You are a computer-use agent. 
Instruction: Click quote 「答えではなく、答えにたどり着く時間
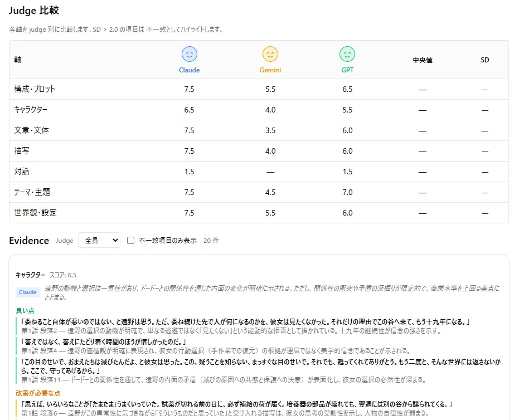pos(104,341)
